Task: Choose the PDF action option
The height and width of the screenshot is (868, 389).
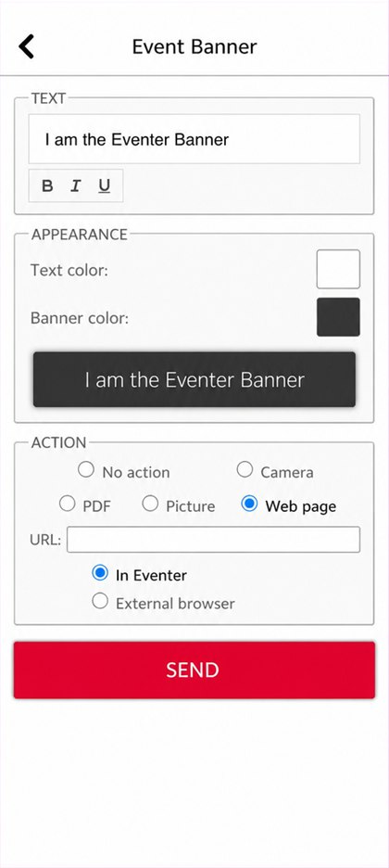Action: point(68,504)
